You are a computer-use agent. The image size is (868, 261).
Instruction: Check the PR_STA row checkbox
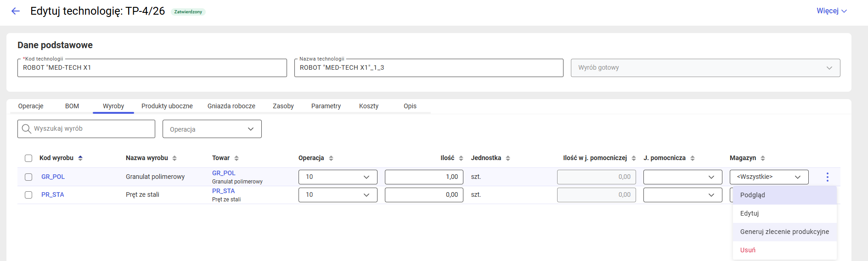(28, 194)
